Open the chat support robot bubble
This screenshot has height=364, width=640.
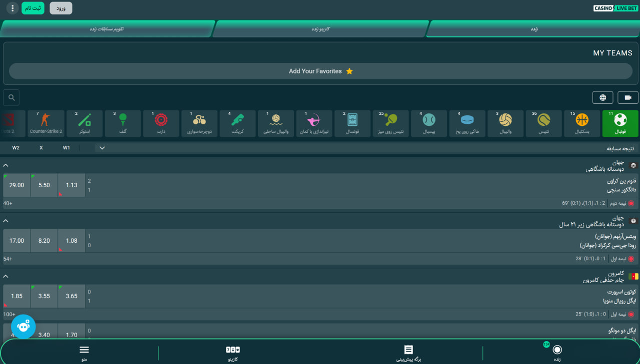coord(23,327)
